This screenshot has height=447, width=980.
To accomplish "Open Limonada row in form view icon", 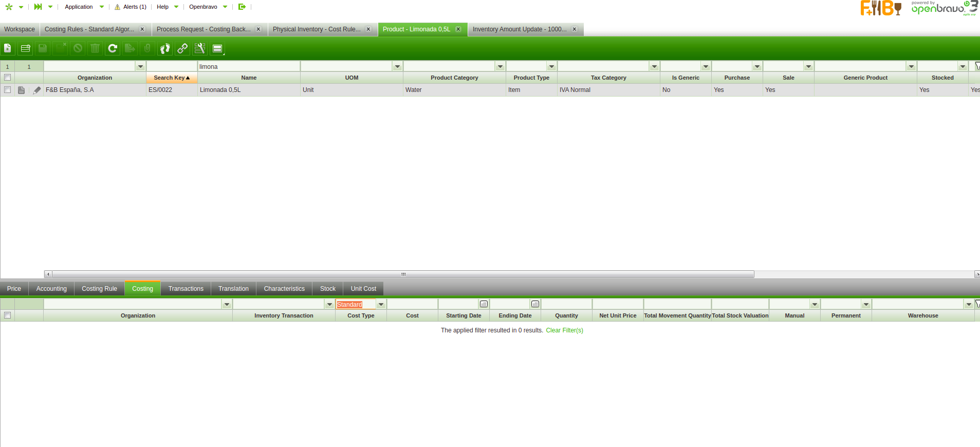I will pos(21,90).
